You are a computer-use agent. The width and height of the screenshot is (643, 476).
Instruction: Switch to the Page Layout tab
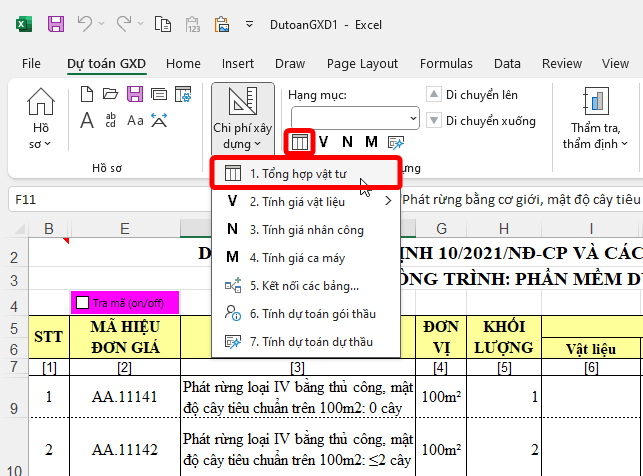364,64
